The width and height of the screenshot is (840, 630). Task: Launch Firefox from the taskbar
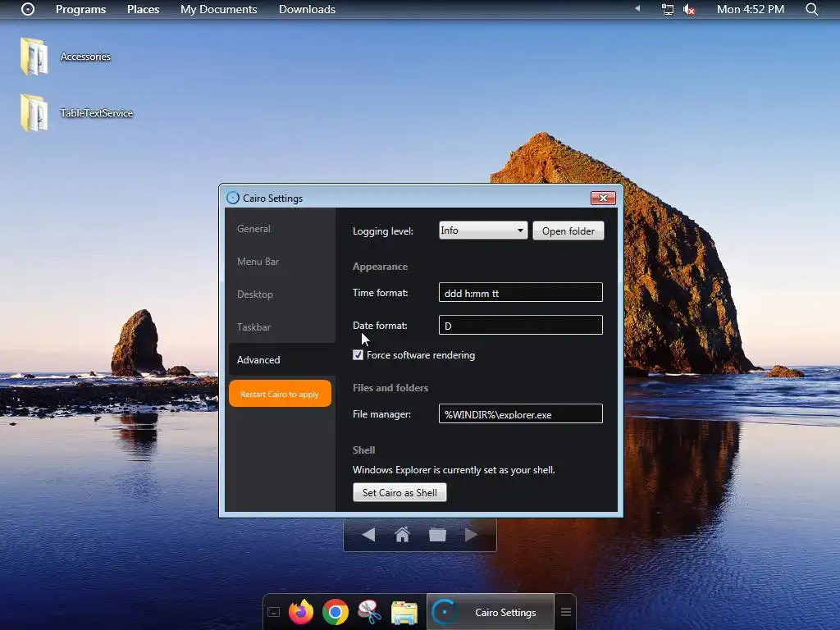(301, 612)
